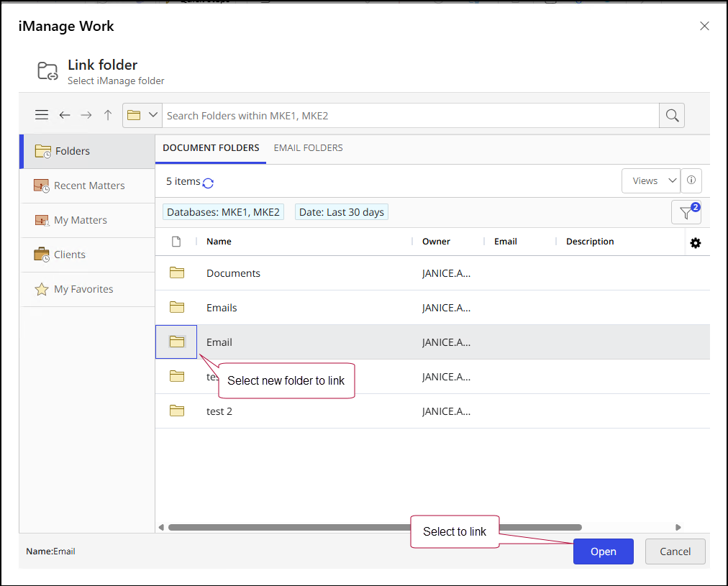Click the Search Folders input field
The height and width of the screenshot is (586, 728).
pos(410,116)
